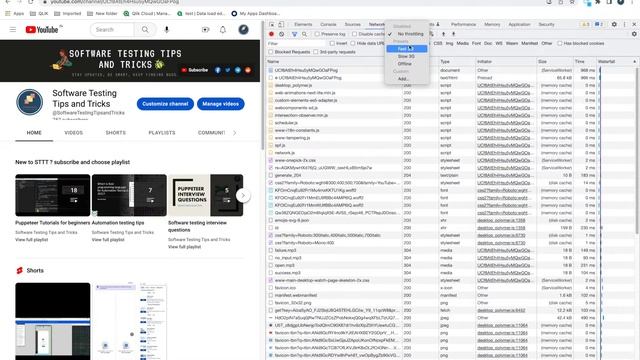Open the channel SHORTS tab
The image size is (640, 360).
coord(116,133)
